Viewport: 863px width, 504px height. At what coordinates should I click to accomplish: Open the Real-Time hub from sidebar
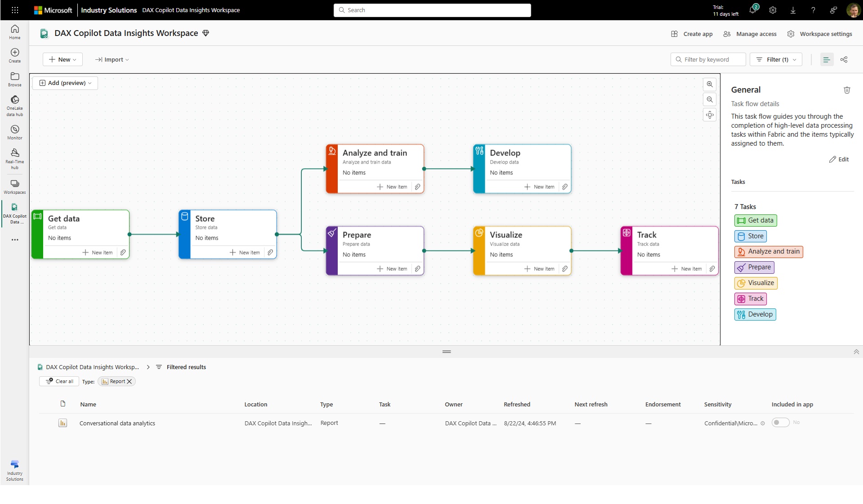click(14, 157)
